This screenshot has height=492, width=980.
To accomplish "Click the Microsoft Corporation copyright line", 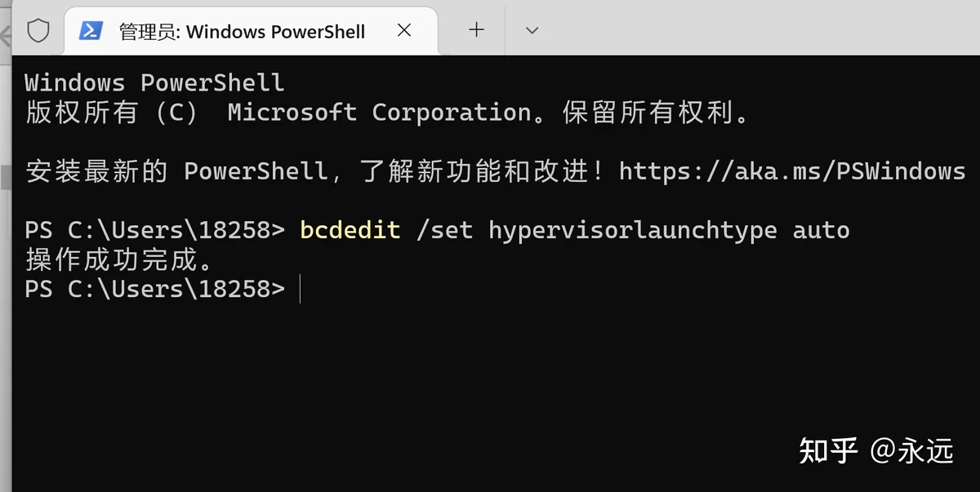I will (x=387, y=113).
